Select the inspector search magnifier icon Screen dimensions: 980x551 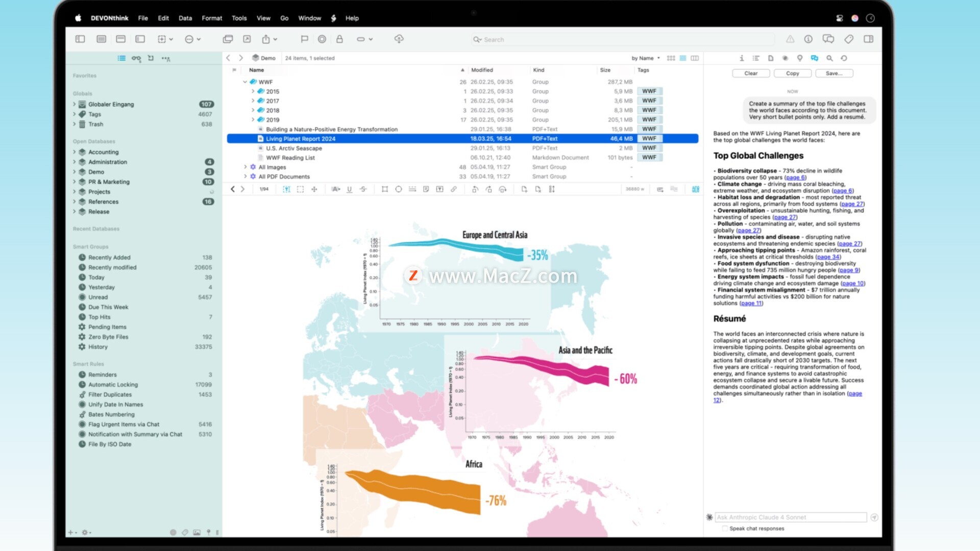click(x=829, y=58)
